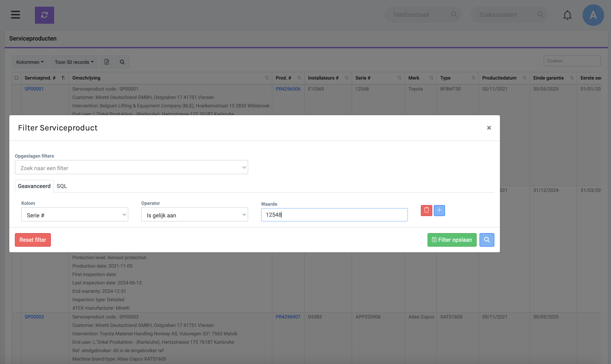Open the Kolommen dropdown
This screenshot has width=611, height=364.
(30, 62)
